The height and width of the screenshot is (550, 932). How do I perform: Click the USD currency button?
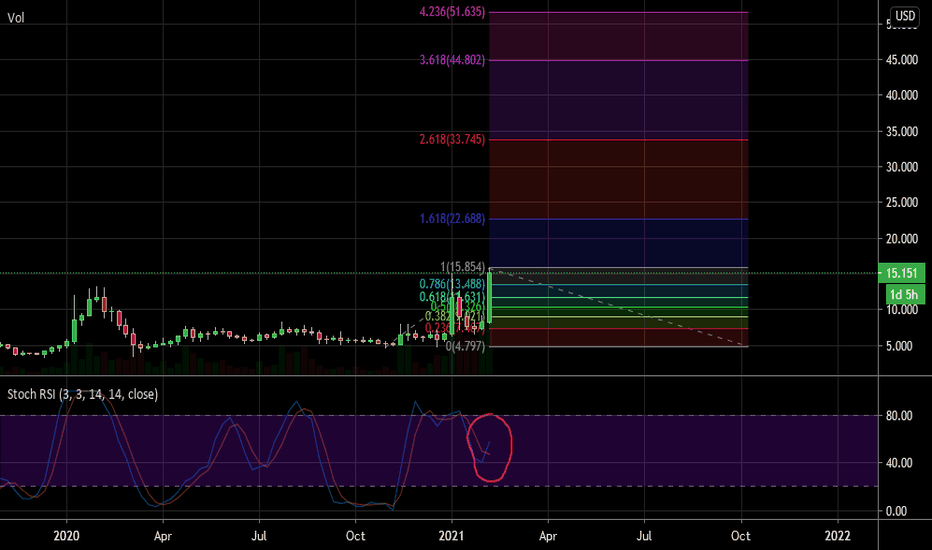[x=905, y=16]
